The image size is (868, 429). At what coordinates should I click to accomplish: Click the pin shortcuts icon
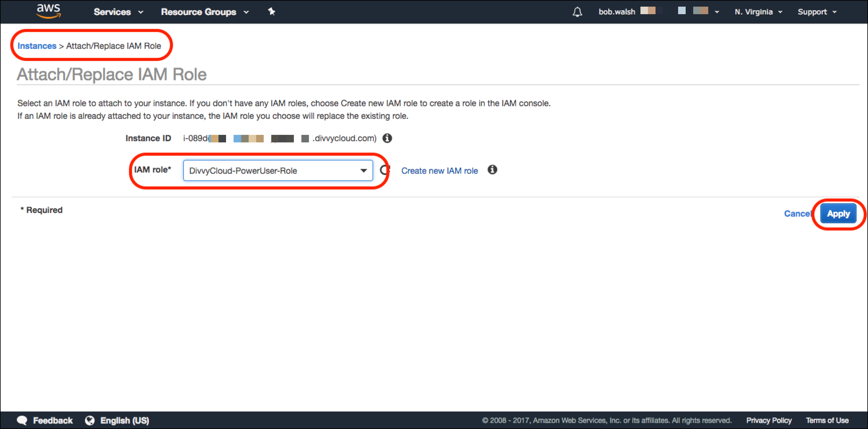coord(272,12)
